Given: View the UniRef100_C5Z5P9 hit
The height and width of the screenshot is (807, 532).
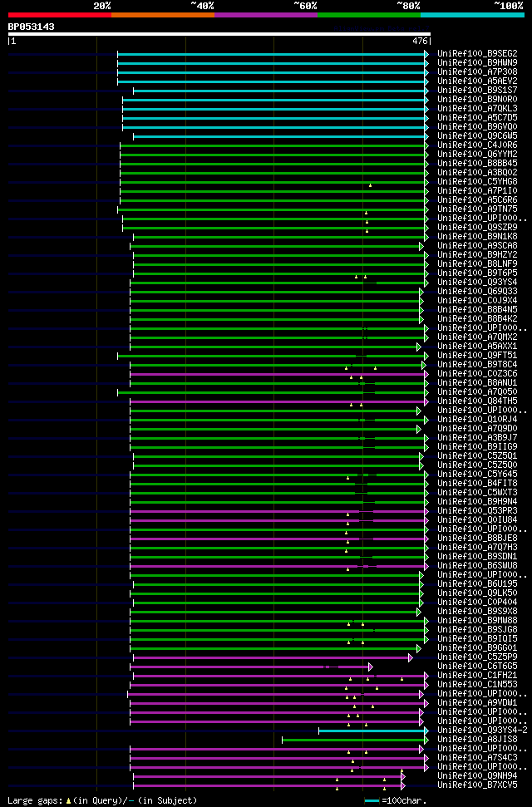Looking at the screenshot, I should point(477,657).
